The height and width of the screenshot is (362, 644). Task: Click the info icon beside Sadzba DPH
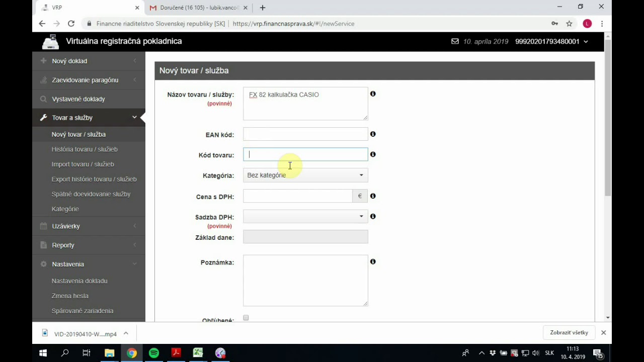pos(373,216)
